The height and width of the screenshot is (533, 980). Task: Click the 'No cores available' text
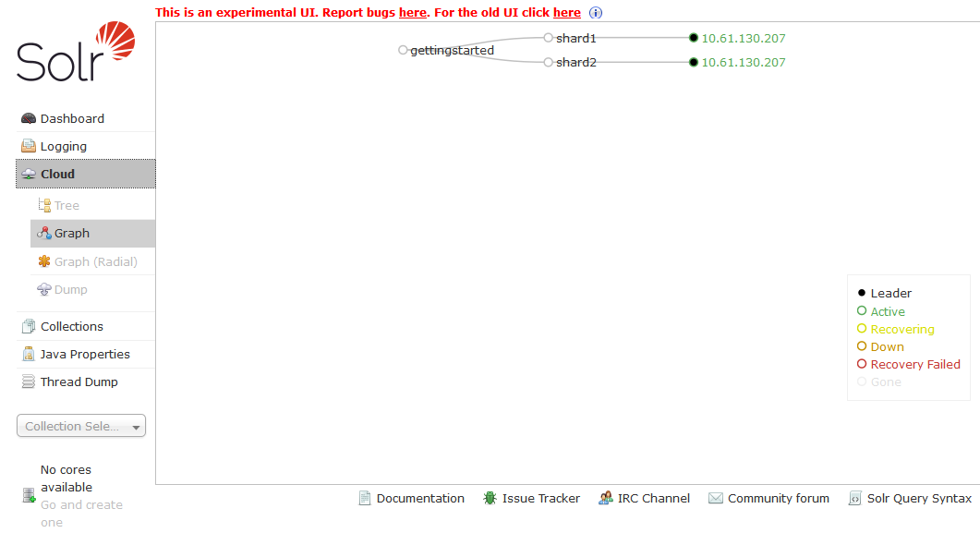[x=67, y=478]
